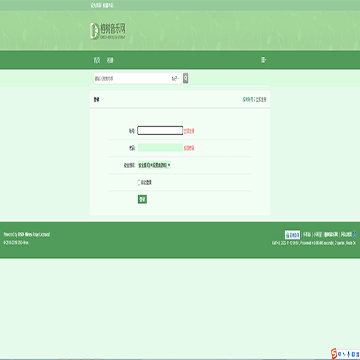Screen dimensions: 360x360
Task: Click the small icon at far right of footer links
Action: [x=355, y=234]
